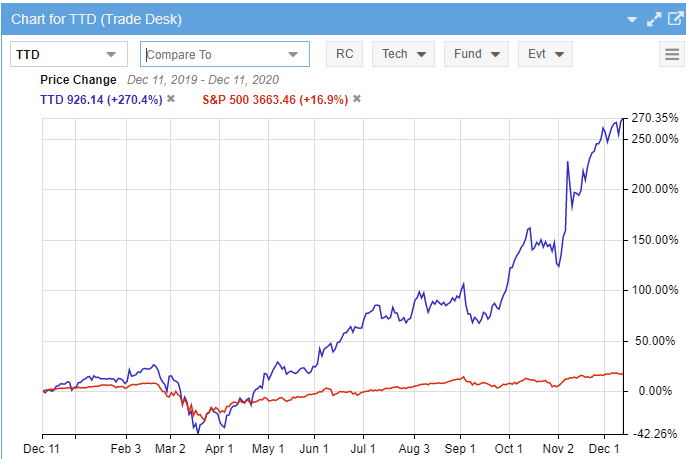Open the Evt events dropdown
Viewport: 686px width, 459px height.
click(546, 54)
